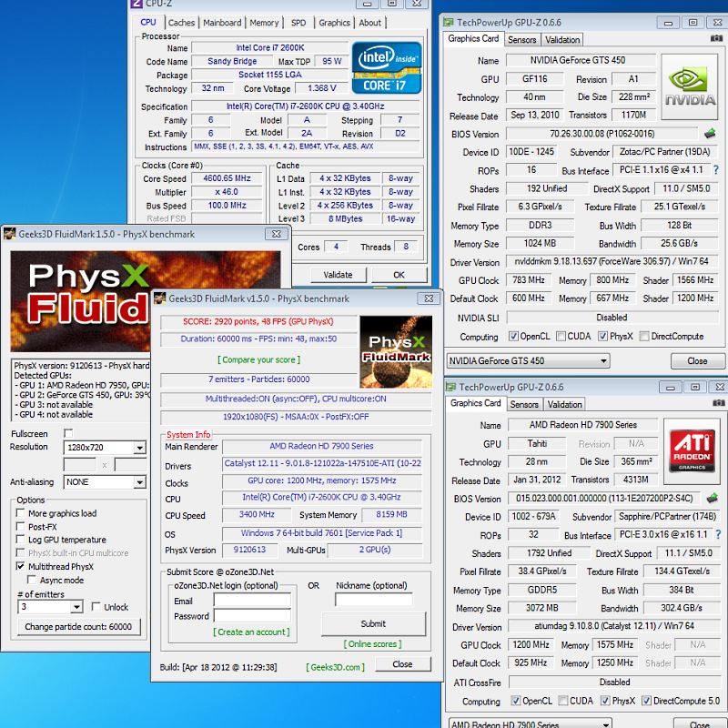The image size is (728, 728).
Task: Click GPU-Z title icon of the AMD window
Action: click(x=450, y=387)
